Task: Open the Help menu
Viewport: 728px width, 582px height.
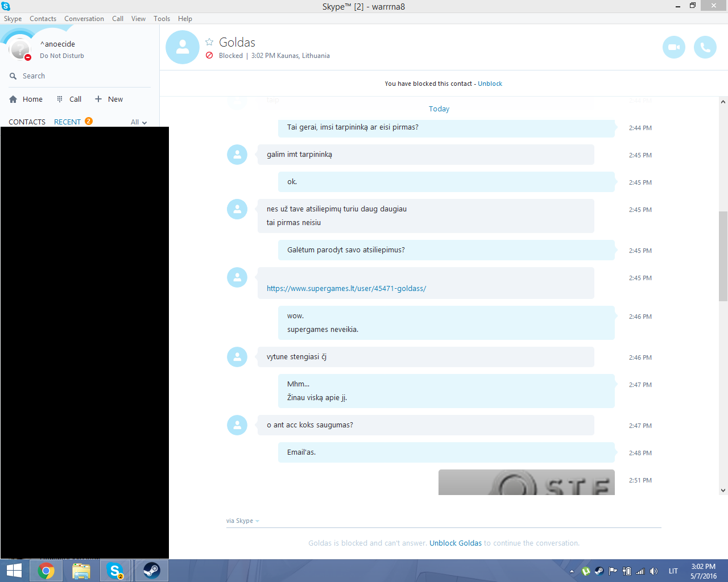Action: pyautogui.click(x=185, y=19)
